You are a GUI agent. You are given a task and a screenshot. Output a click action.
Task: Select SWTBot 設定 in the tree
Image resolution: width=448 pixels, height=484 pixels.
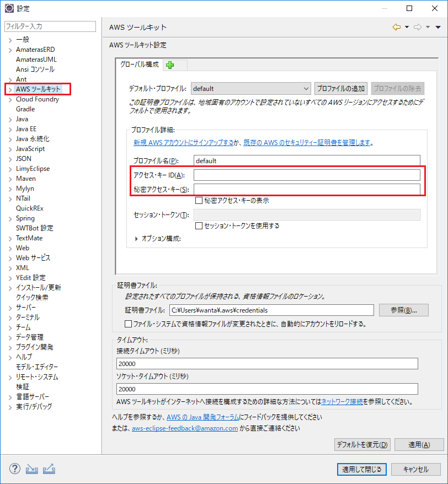(35, 228)
